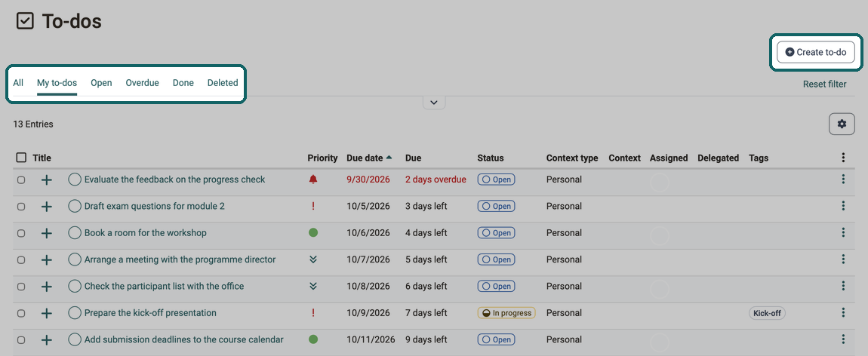Select checkbox for Add submission deadlines row
Viewport: 868px width, 356px height.
pos(21,340)
